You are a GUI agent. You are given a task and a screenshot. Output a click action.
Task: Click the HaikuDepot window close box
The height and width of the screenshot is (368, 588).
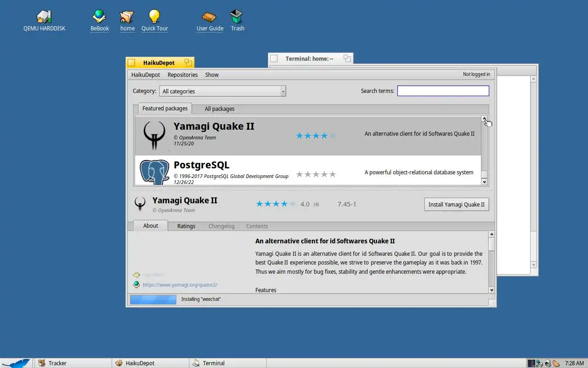[131, 63]
